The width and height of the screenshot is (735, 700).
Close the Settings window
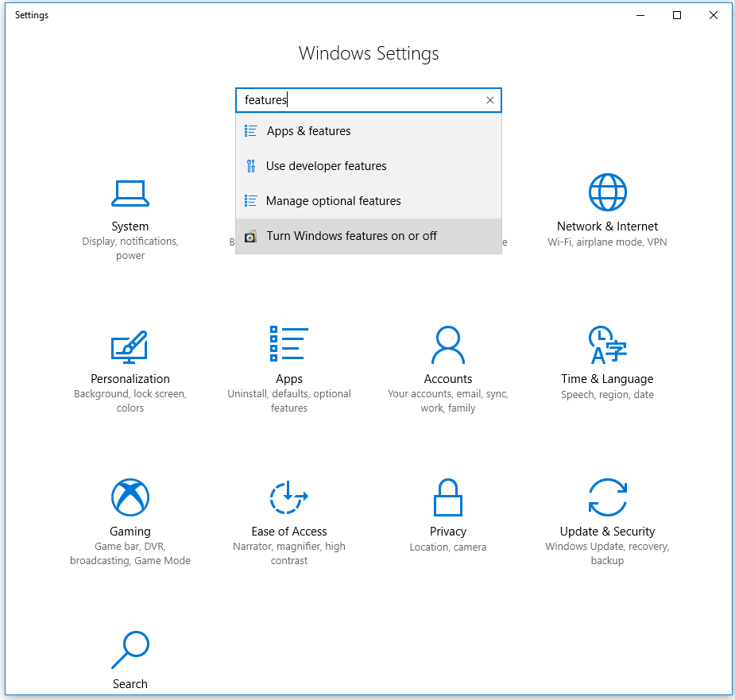click(x=714, y=15)
